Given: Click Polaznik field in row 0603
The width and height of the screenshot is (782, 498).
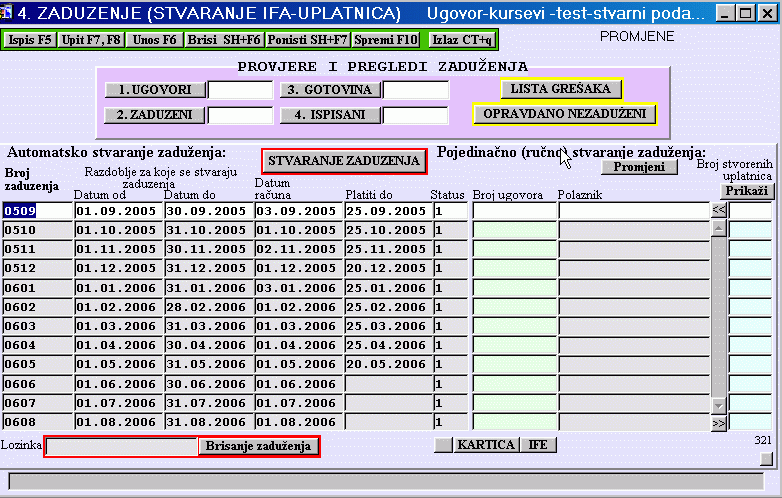Looking at the screenshot, I should point(634,326).
